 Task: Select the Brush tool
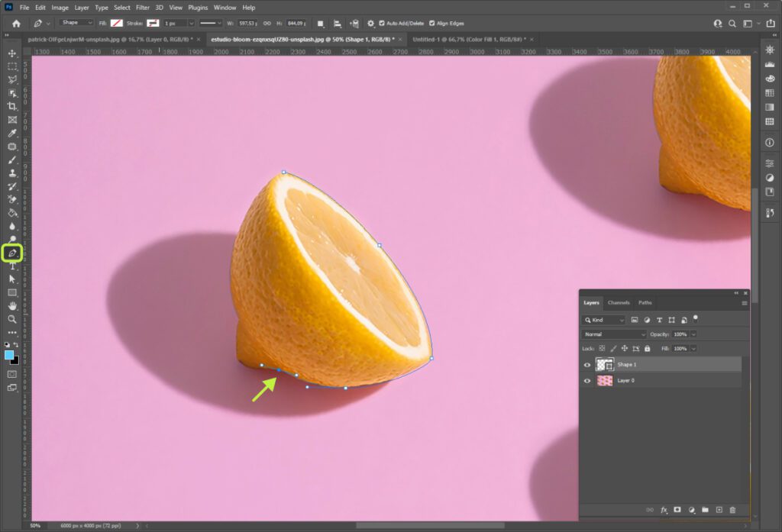point(12,160)
